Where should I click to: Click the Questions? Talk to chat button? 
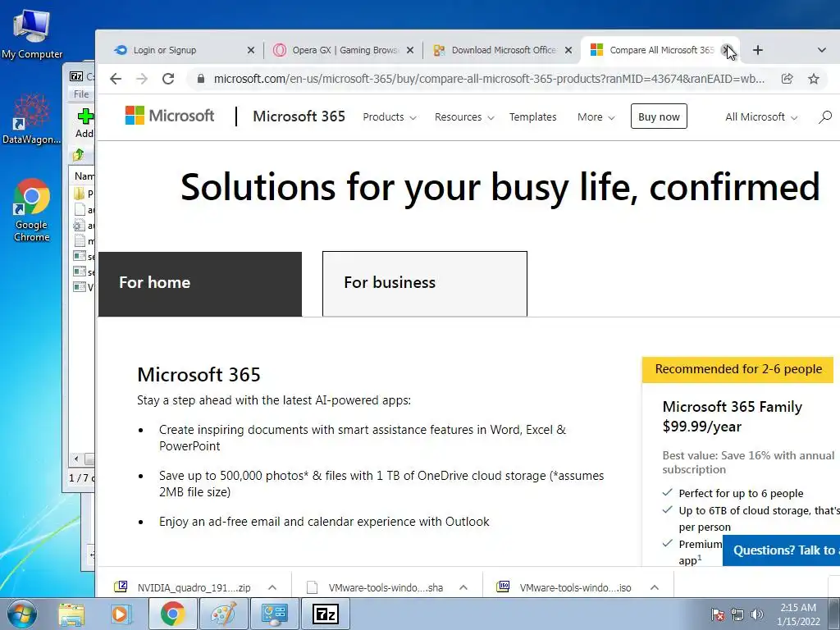781,550
